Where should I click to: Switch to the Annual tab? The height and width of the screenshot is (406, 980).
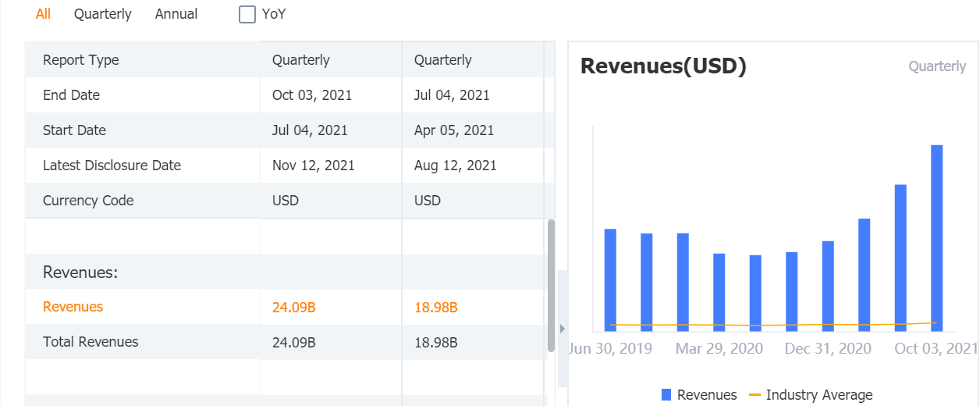click(176, 14)
